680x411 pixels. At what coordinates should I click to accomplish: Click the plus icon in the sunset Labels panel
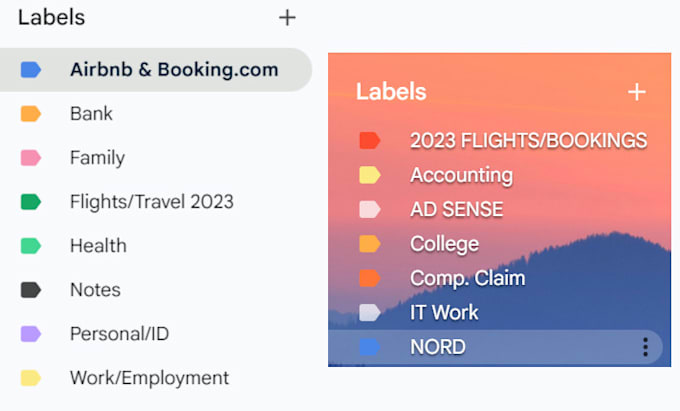pyautogui.click(x=636, y=92)
